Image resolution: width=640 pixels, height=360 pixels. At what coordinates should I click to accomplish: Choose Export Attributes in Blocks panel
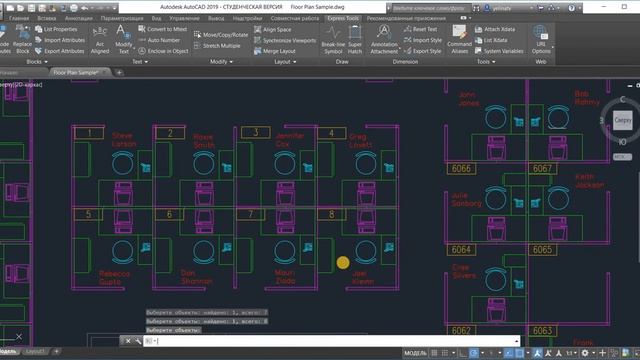[60, 51]
